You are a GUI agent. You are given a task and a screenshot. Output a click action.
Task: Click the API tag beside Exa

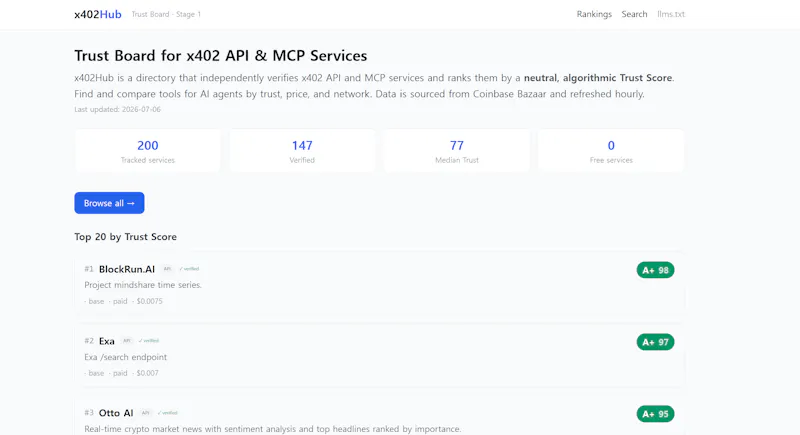coord(127,341)
